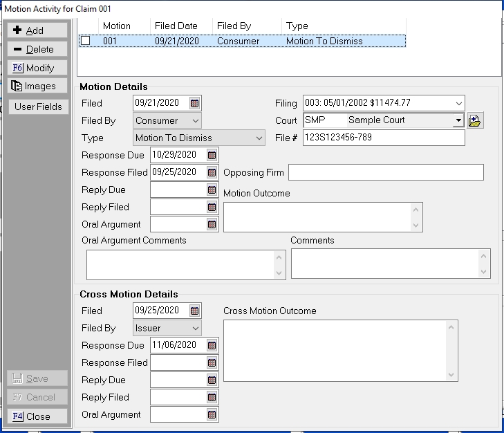Open the Motion Details Filed By dropdown
Image resolution: width=504 pixels, height=433 pixels.
[x=195, y=120]
